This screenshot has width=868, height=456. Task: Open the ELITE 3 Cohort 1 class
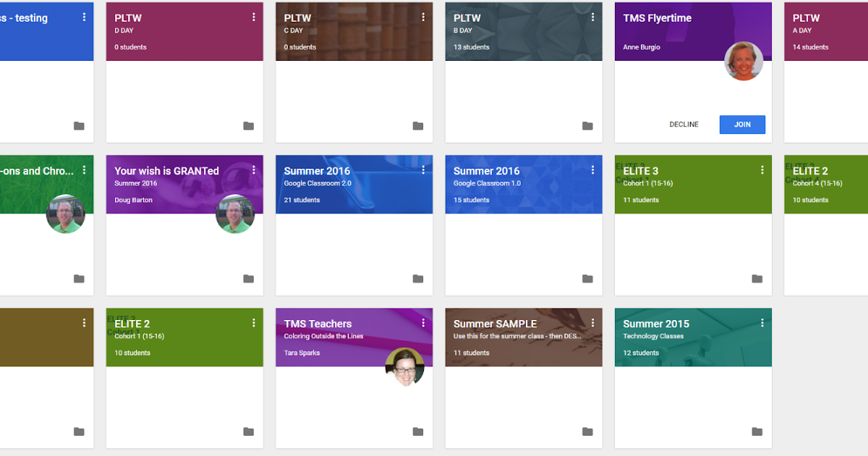(642, 171)
